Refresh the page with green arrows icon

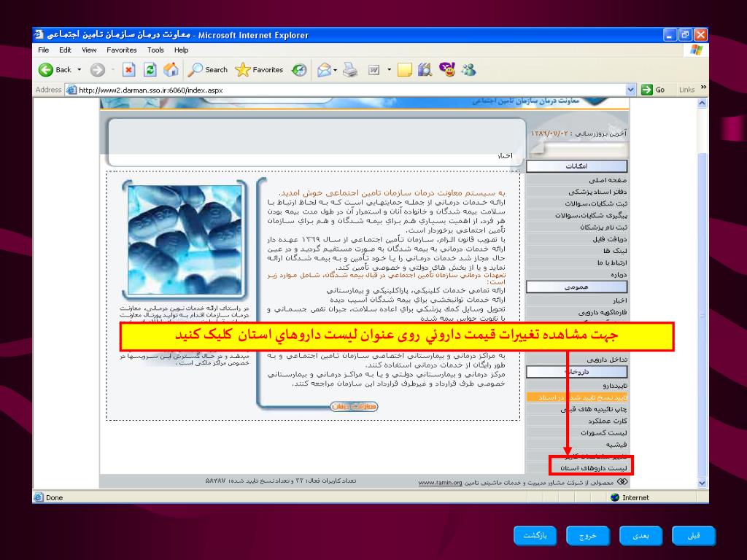[x=150, y=70]
